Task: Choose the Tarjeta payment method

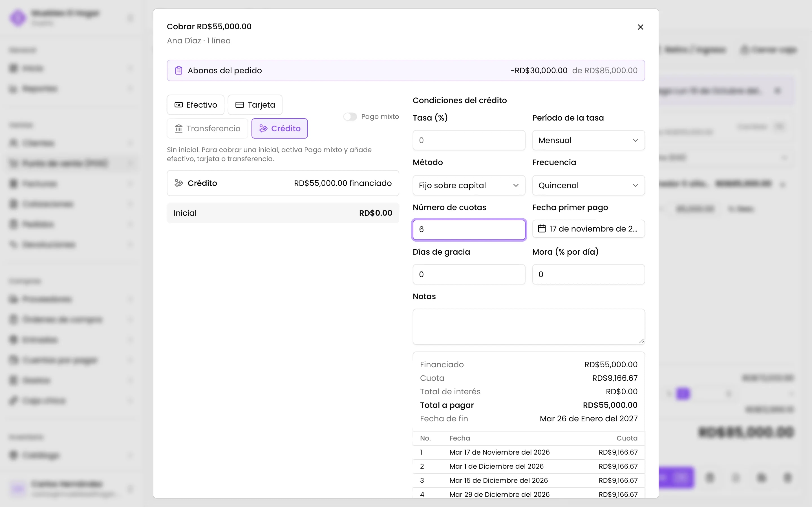Action: tap(255, 105)
